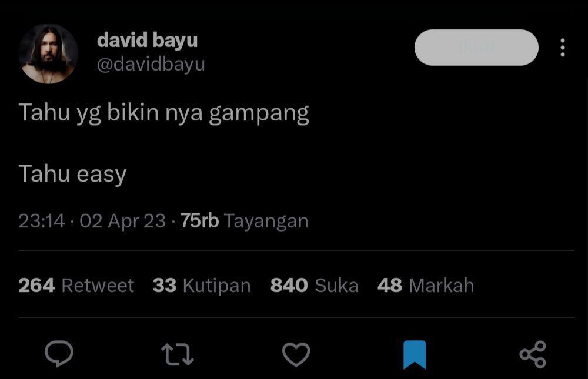
Task: Click the 75rb Tayangan view count
Action: coord(244,221)
